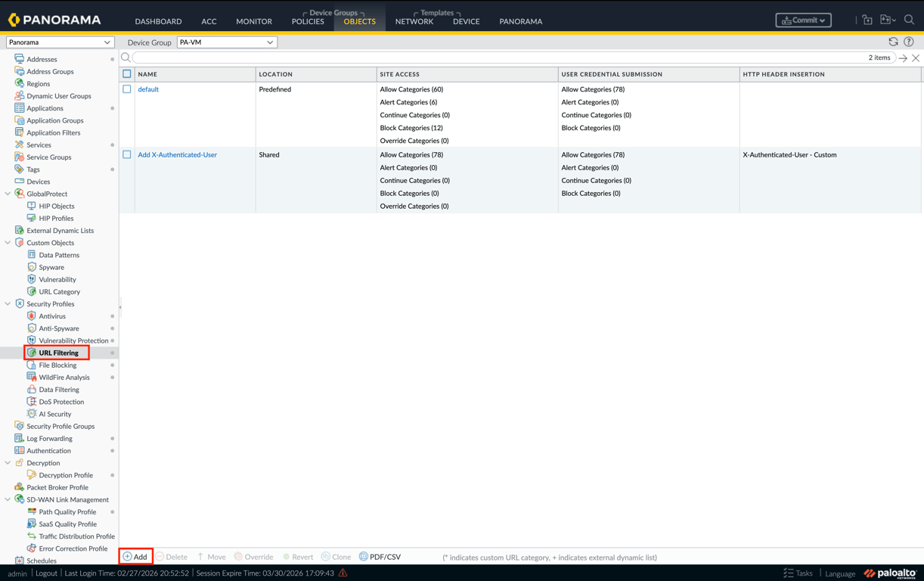Check the select-all checkbox in table header
The width and height of the screenshot is (924, 581).
(127, 74)
